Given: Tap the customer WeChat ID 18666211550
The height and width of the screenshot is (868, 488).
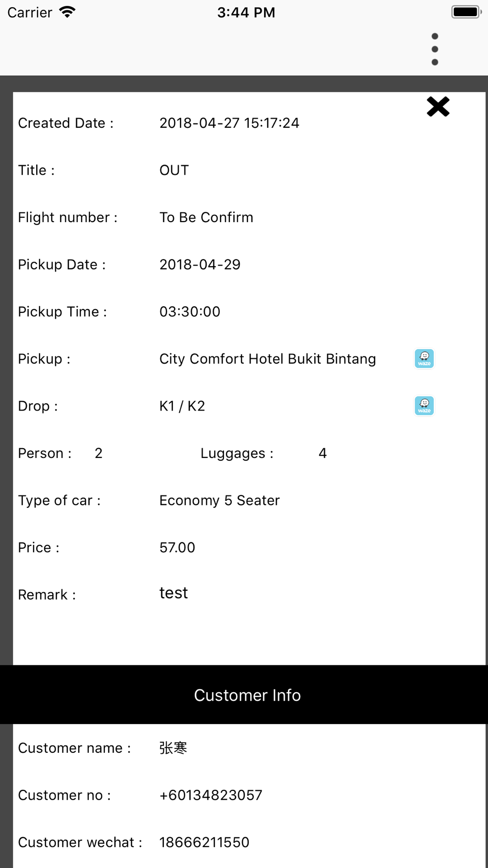Looking at the screenshot, I should [204, 842].
